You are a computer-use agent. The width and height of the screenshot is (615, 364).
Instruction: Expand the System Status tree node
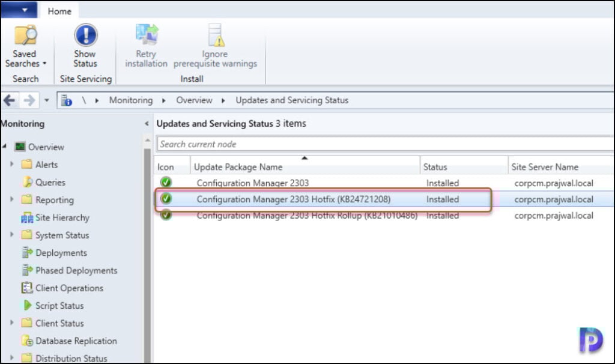click(12, 235)
